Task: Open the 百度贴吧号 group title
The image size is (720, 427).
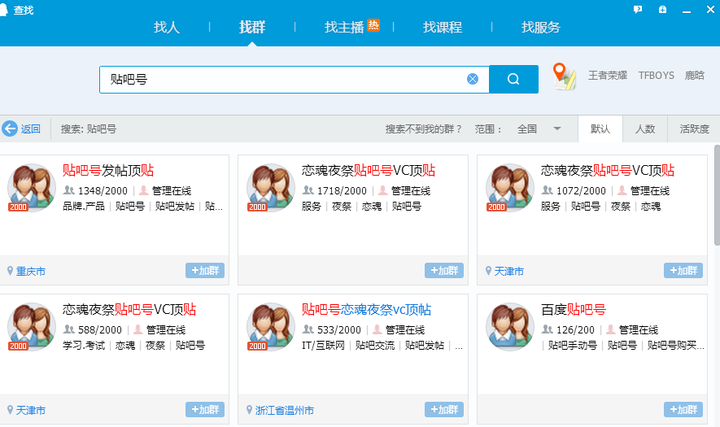Action: [x=573, y=310]
